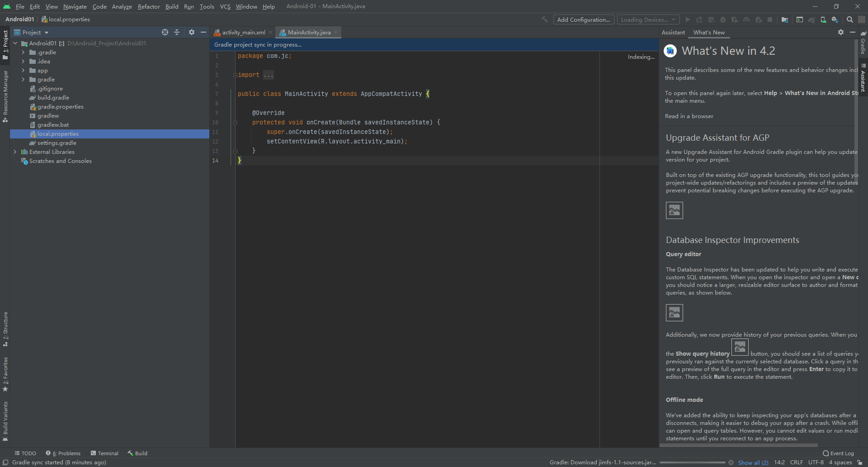Click Read in a browser link

click(689, 116)
